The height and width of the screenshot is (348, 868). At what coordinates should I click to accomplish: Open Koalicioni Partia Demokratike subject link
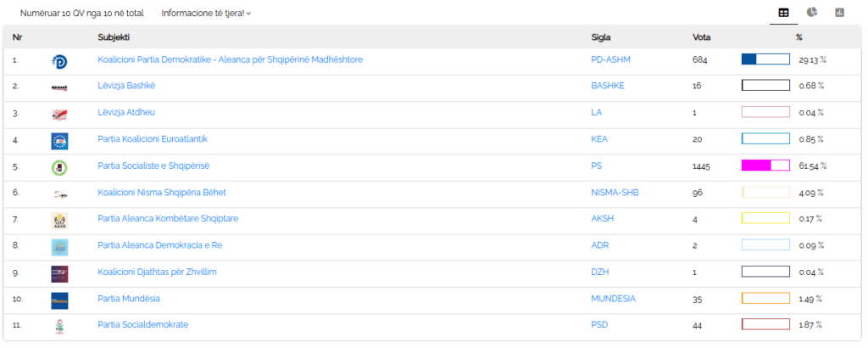pyautogui.click(x=231, y=59)
